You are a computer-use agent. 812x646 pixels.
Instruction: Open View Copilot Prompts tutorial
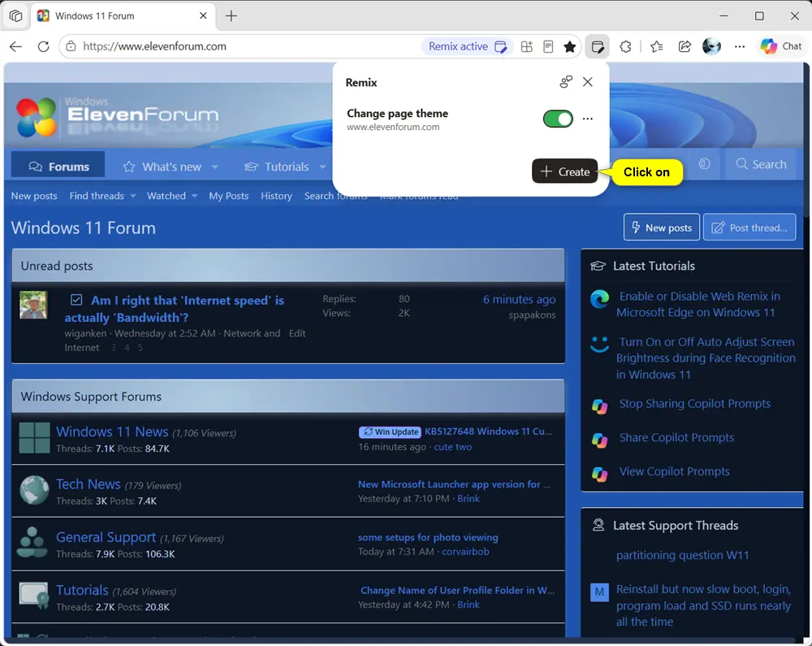(675, 471)
